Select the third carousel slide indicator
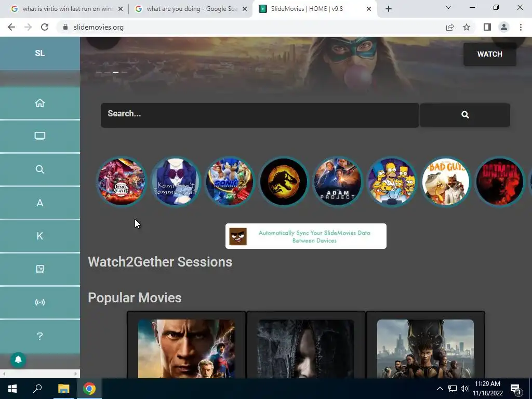This screenshot has height=399, width=532. pos(116,72)
